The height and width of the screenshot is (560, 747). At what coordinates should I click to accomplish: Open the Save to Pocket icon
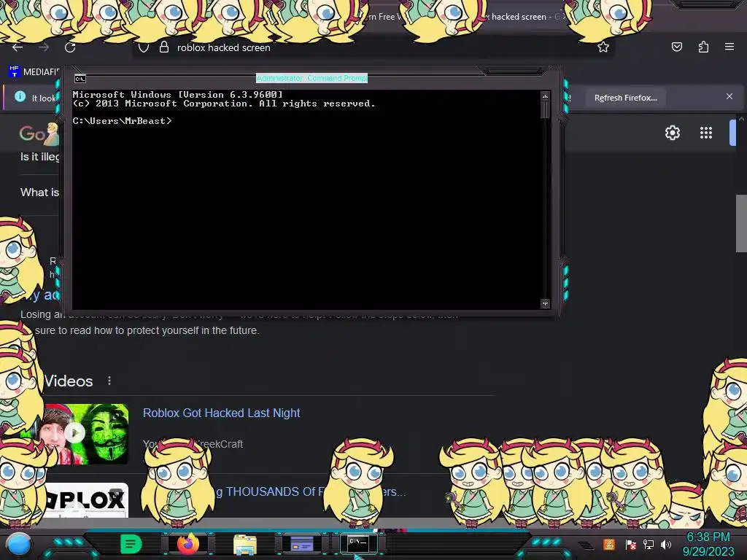676,47
